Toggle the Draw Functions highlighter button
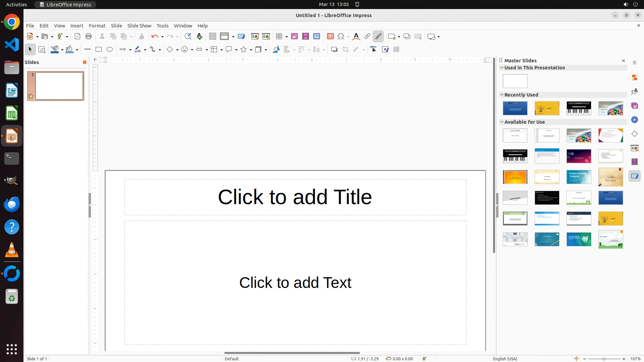 point(378,37)
